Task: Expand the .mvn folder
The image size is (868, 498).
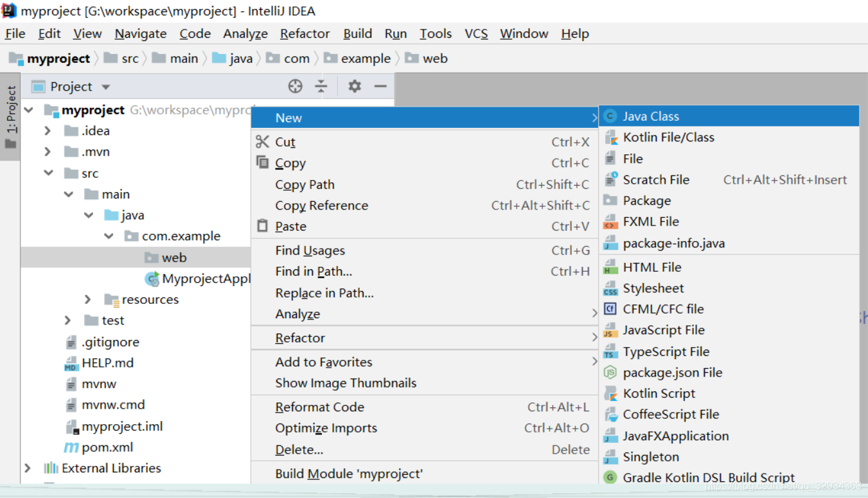Action: pyautogui.click(x=48, y=152)
